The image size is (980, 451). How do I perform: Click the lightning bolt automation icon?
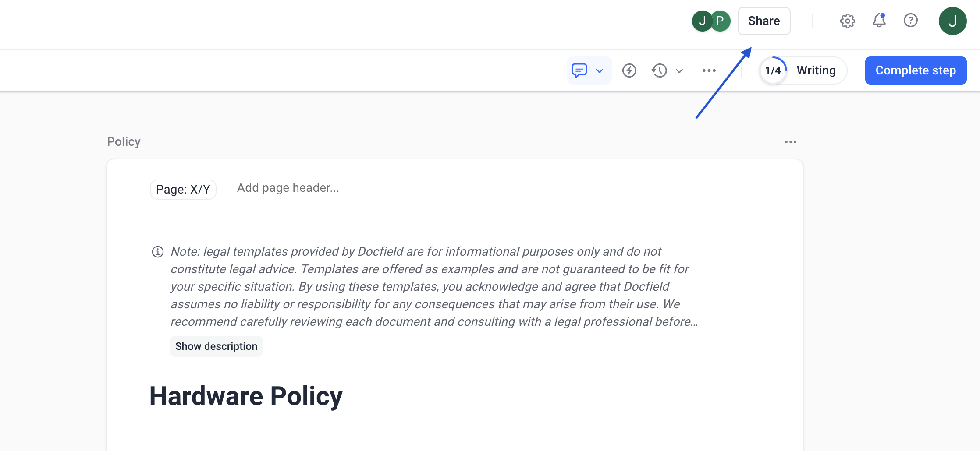click(x=629, y=70)
